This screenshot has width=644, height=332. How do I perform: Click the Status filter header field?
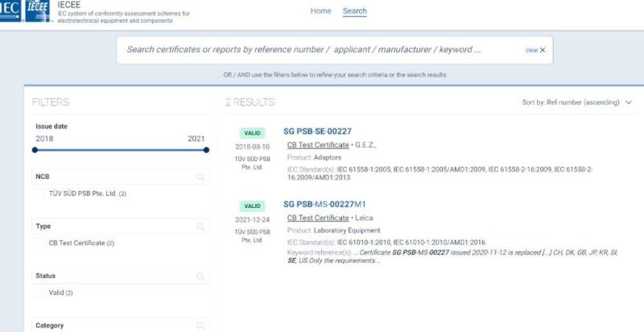[120, 276]
